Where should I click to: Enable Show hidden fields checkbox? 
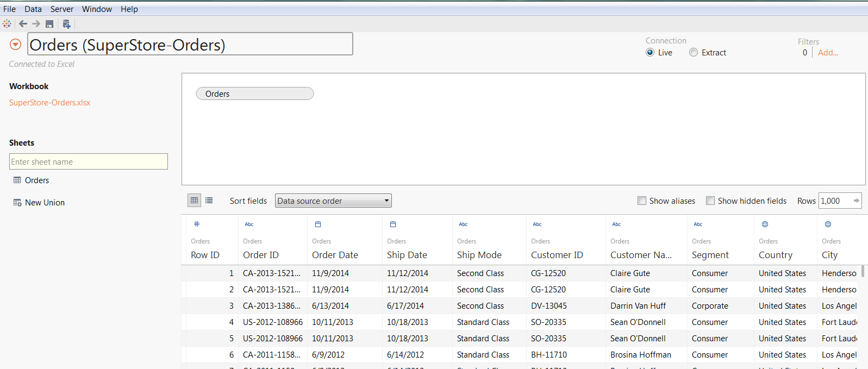click(710, 201)
